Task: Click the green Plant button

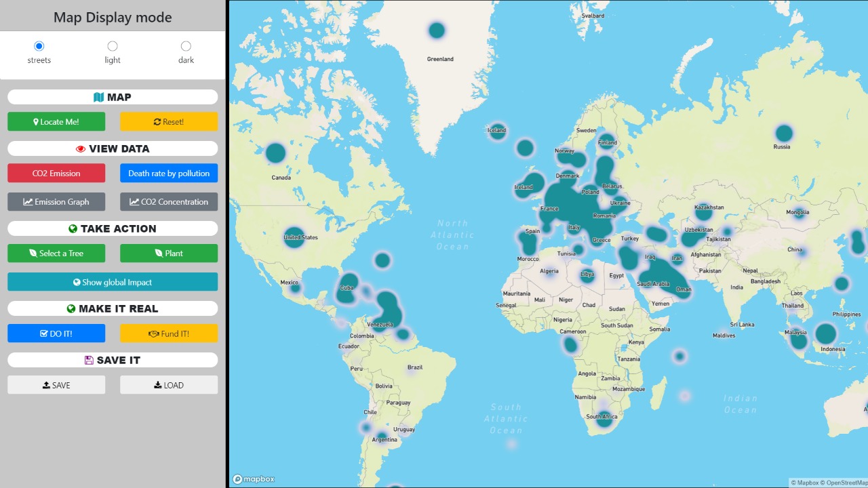Action: point(169,253)
